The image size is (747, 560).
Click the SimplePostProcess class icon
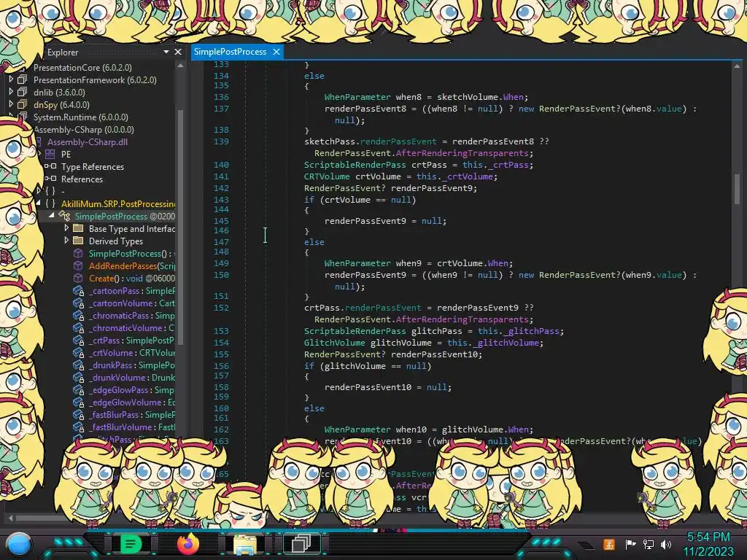tap(64, 216)
